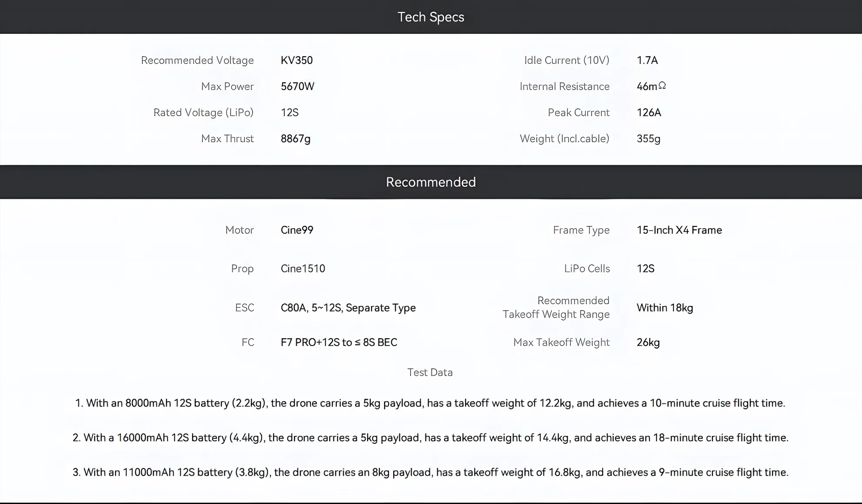Click the Recommended section header
Image resolution: width=862 pixels, height=504 pixels.
431,182
